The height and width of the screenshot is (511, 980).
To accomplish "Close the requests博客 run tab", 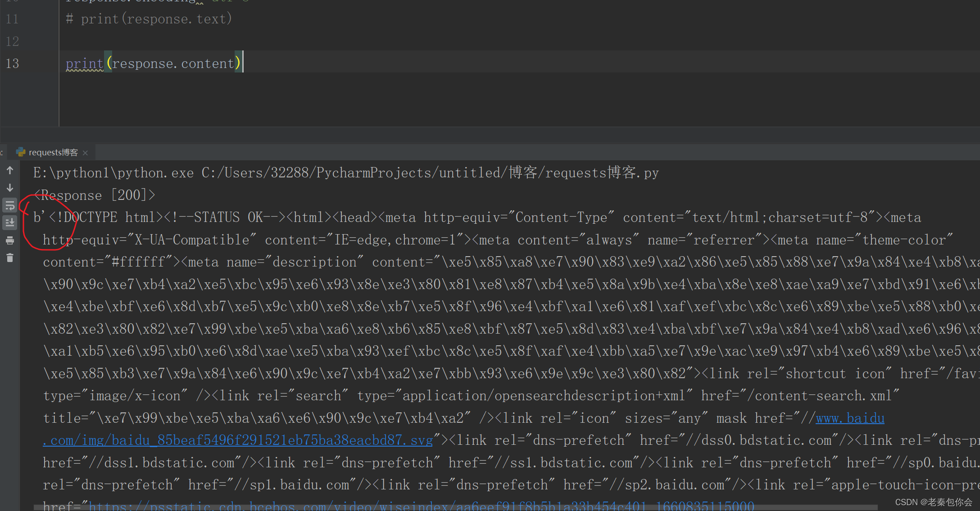I will point(86,153).
